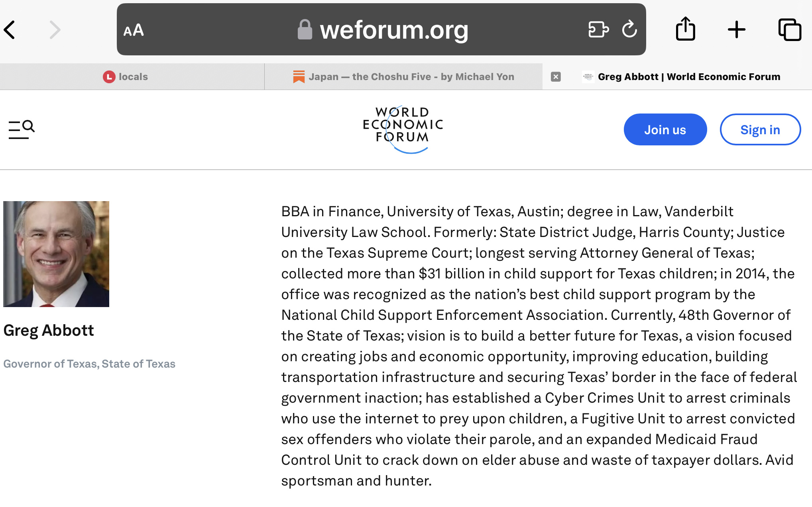Screen dimensions: 812x507
Task: Open the menu and search icon
Action: (x=22, y=129)
